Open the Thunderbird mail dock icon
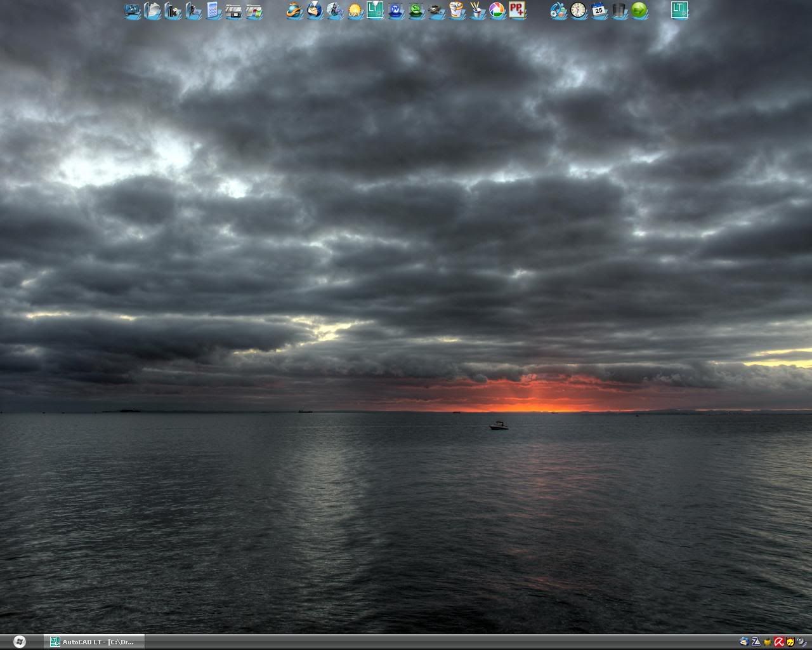 tap(315, 10)
